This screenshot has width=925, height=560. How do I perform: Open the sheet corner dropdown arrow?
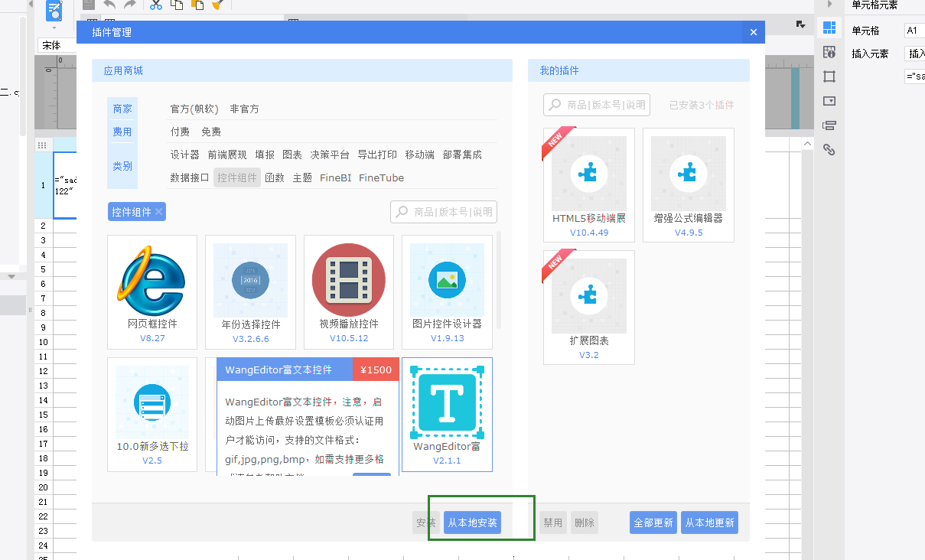coord(801,24)
